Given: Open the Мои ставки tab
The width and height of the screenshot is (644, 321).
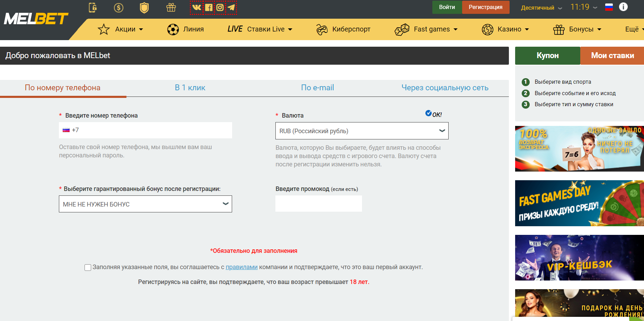Looking at the screenshot, I should tap(612, 56).
